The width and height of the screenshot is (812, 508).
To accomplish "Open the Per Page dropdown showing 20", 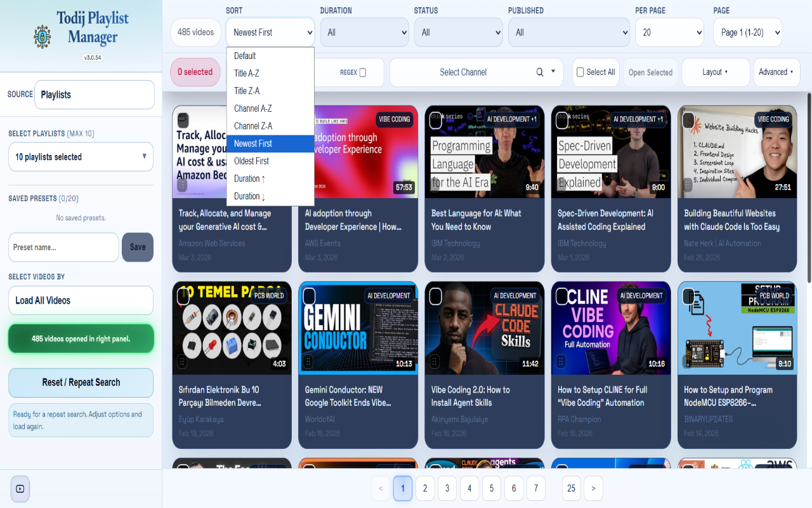I will click(x=669, y=32).
